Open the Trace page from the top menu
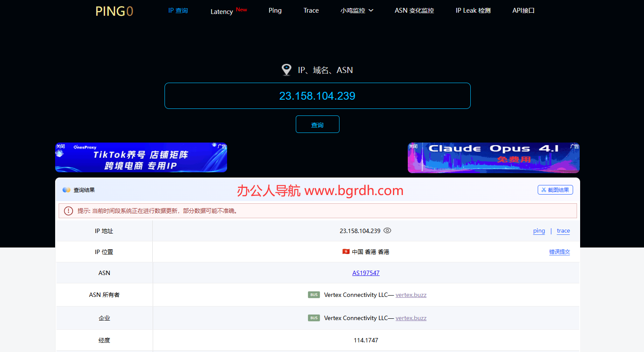 (311, 10)
